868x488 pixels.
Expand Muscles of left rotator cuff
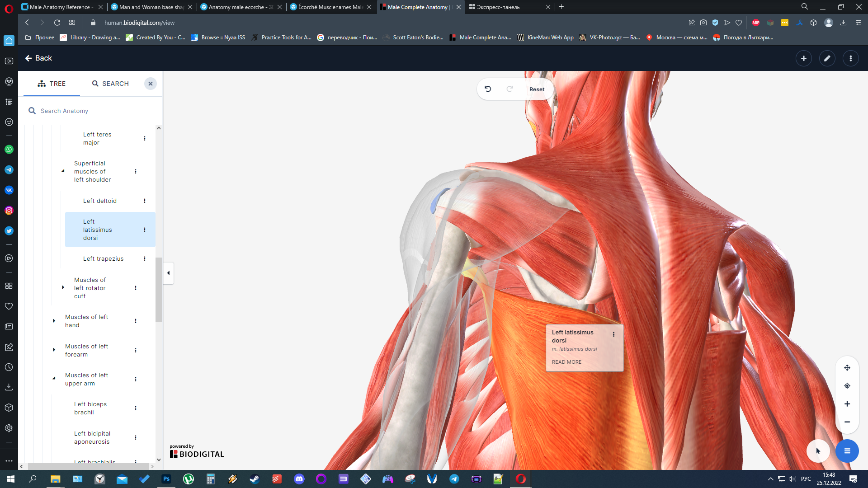point(63,288)
